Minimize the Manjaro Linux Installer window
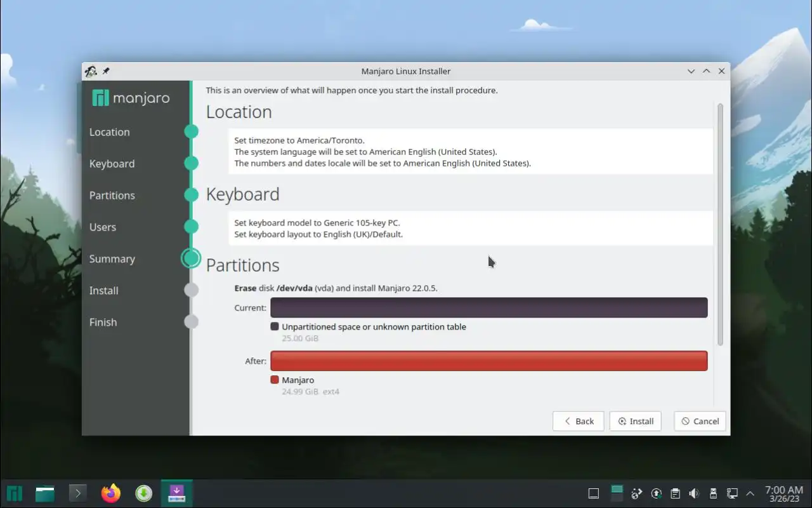812x508 pixels. [x=691, y=71]
